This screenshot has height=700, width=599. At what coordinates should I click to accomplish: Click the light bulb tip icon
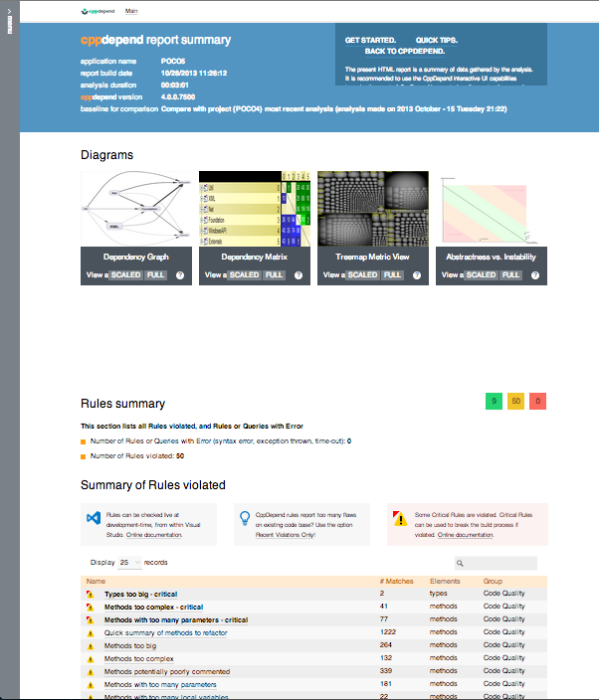click(x=245, y=518)
